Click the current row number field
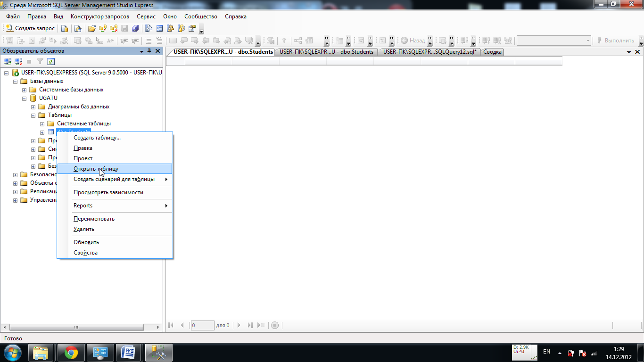The height and width of the screenshot is (362, 644). click(202, 325)
